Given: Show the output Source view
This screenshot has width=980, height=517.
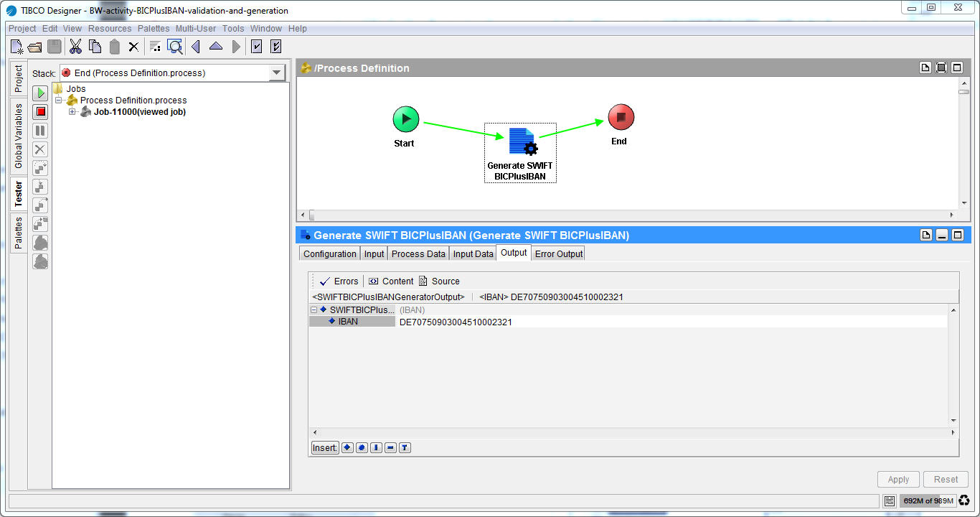Looking at the screenshot, I should pos(439,281).
